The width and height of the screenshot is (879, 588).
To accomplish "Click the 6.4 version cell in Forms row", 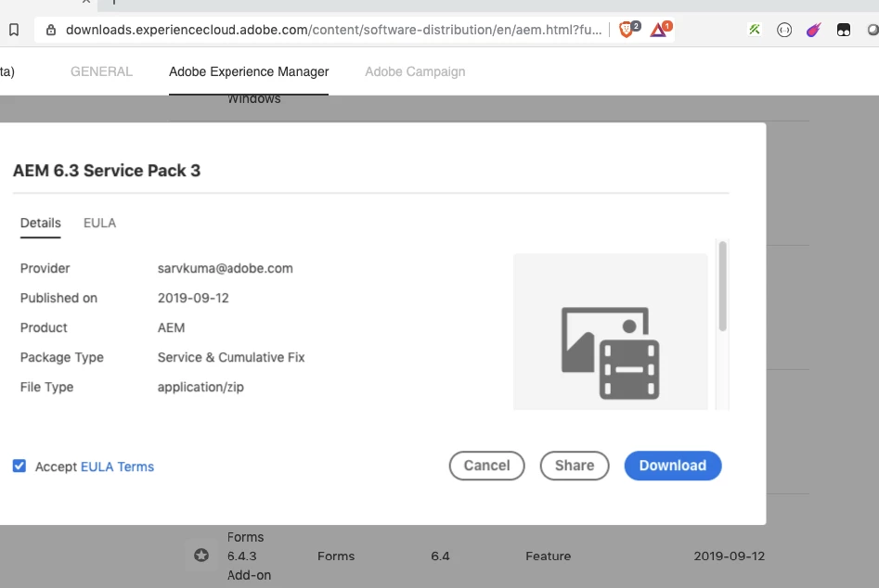I will click(440, 556).
